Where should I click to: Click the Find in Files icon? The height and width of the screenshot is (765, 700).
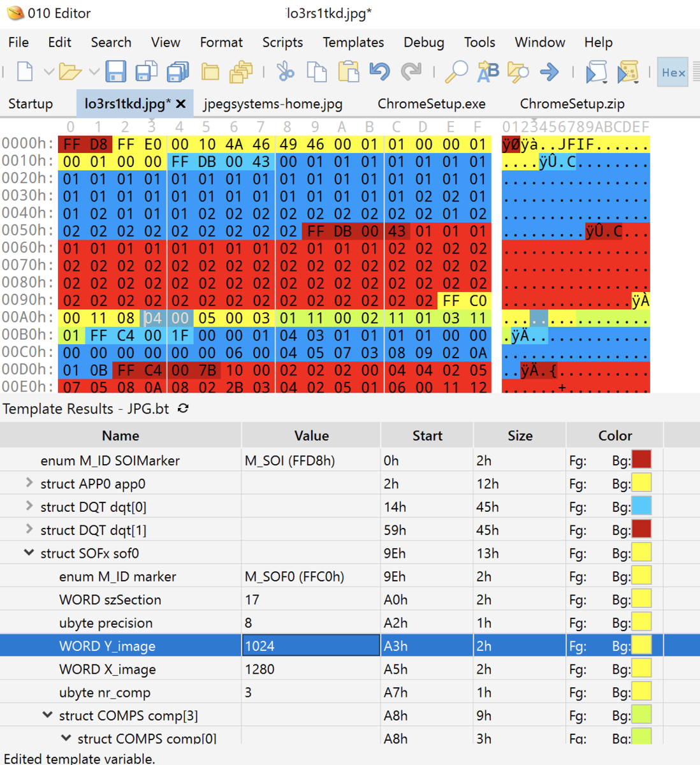click(x=518, y=71)
